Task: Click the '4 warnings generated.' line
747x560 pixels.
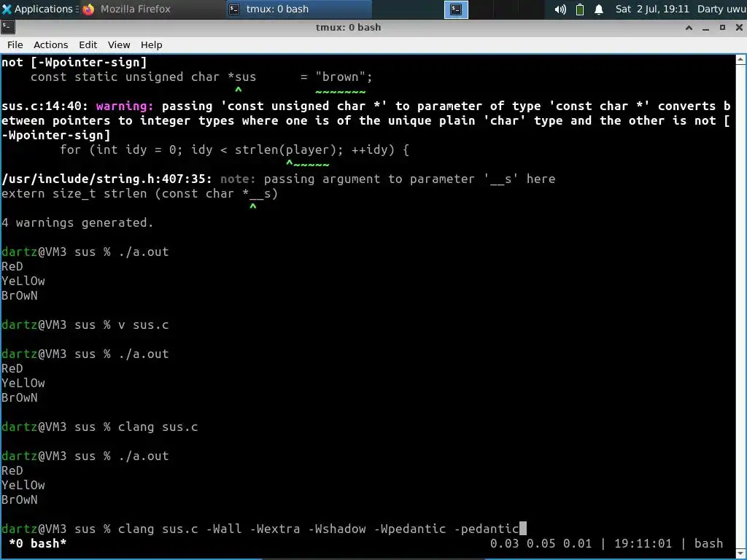Action: pyautogui.click(x=77, y=223)
